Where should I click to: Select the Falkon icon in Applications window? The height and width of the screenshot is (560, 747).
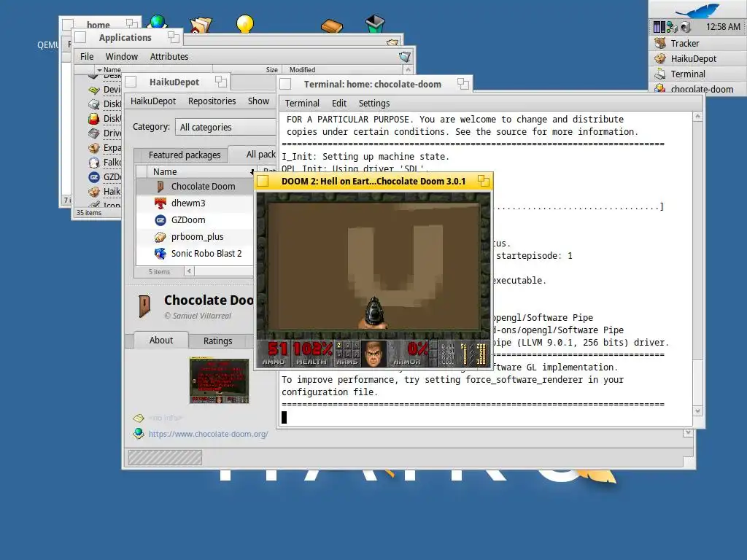(x=94, y=163)
